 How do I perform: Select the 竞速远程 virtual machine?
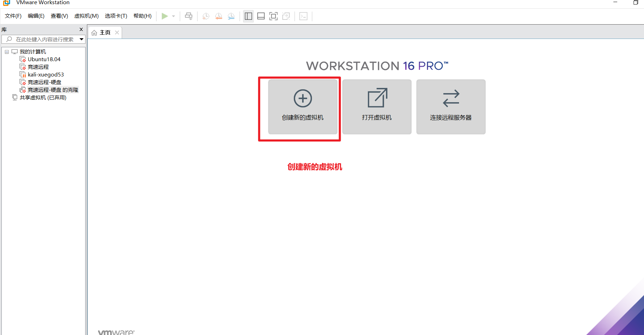(x=38, y=67)
